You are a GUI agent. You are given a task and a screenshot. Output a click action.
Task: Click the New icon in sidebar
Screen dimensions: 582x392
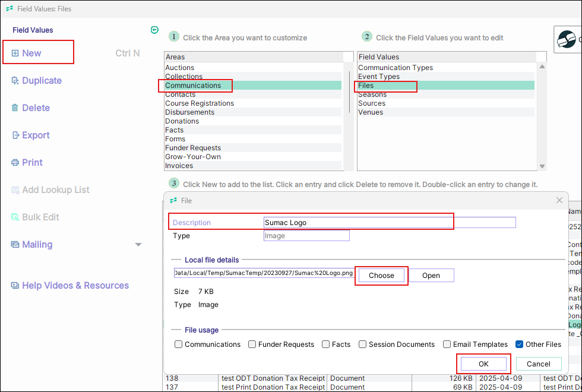(x=15, y=53)
